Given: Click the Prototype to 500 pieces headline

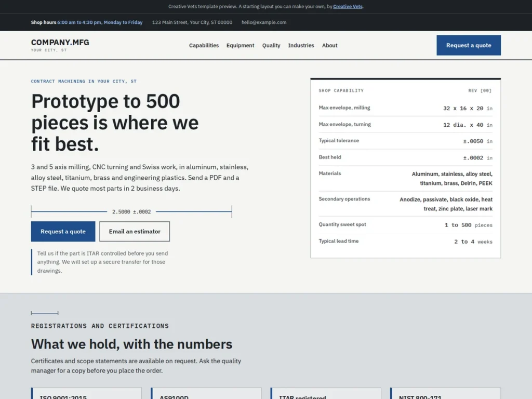Looking at the screenshot, I should click(115, 123).
